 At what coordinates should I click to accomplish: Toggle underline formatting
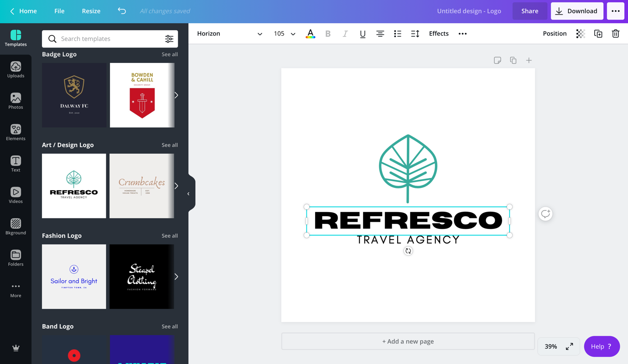(x=363, y=34)
